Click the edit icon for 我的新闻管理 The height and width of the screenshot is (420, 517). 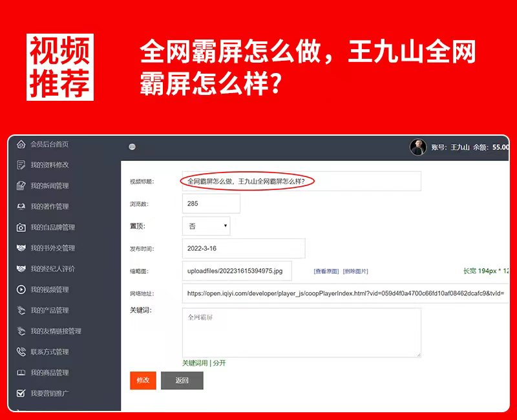pos(21,185)
